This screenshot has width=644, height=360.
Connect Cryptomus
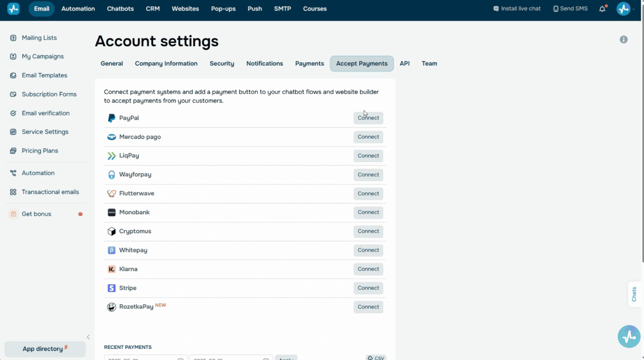coord(368,231)
